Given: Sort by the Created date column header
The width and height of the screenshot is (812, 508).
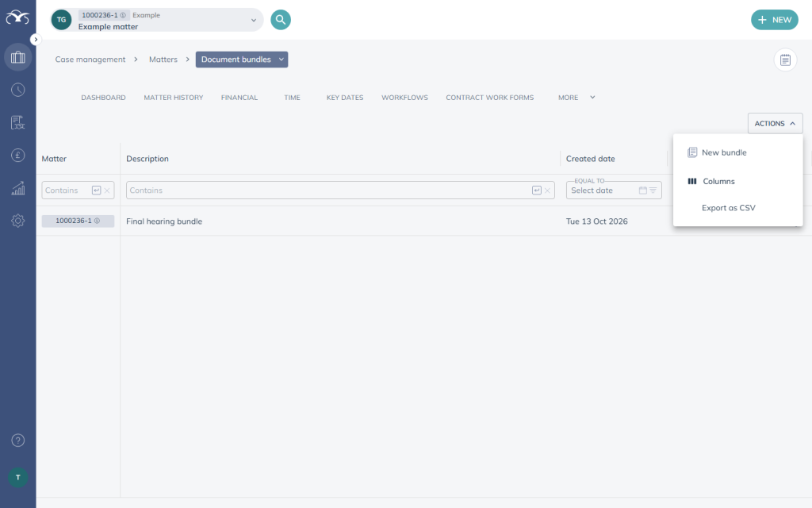Looking at the screenshot, I should point(590,159).
